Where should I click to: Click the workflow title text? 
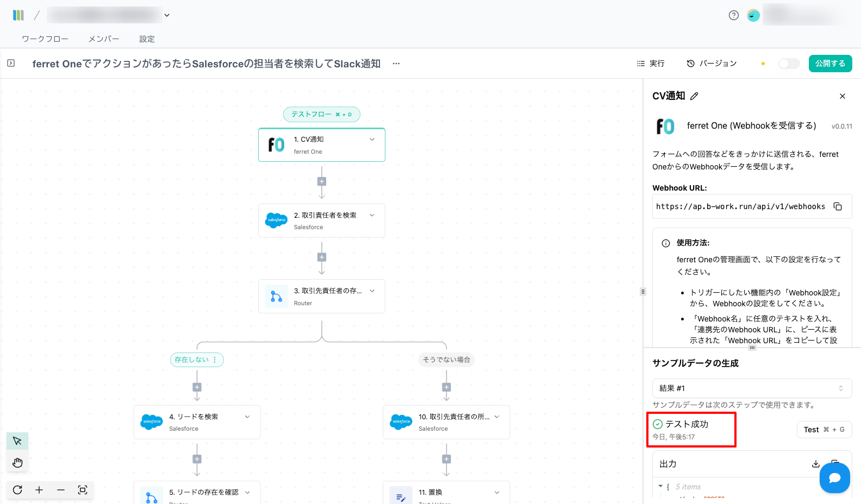click(x=207, y=64)
